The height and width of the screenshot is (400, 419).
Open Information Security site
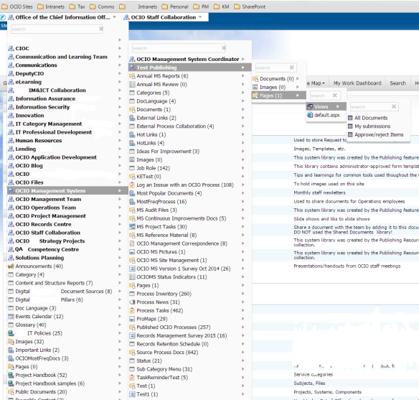point(42,107)
